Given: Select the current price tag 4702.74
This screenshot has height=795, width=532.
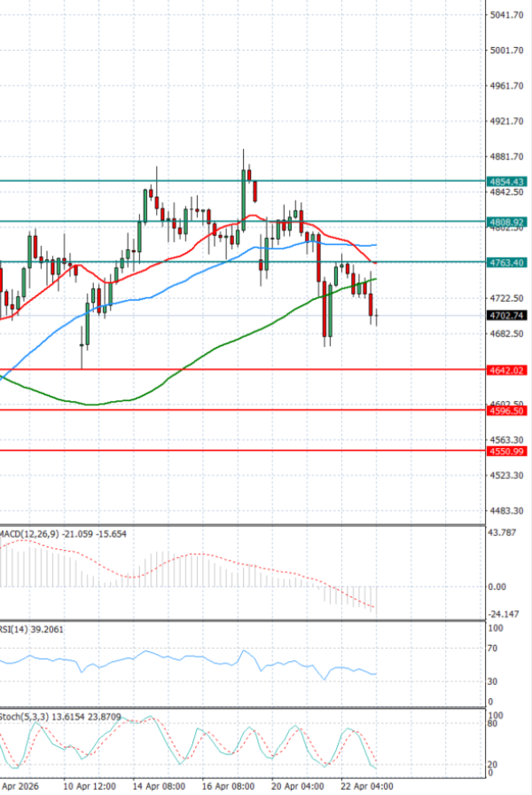Looking at the screenshot, I should (x=506, y=315).
